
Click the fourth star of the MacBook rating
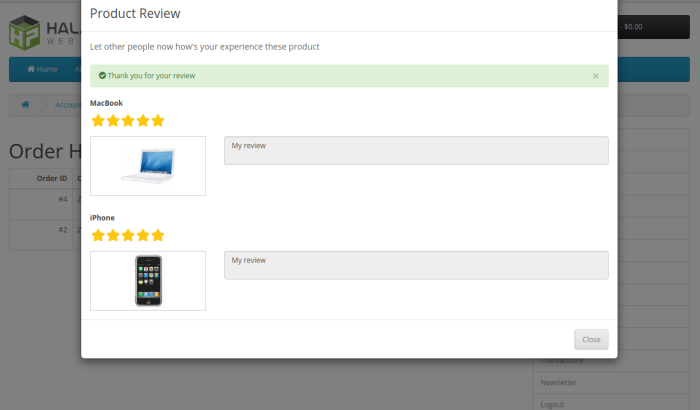pos(143,121)
